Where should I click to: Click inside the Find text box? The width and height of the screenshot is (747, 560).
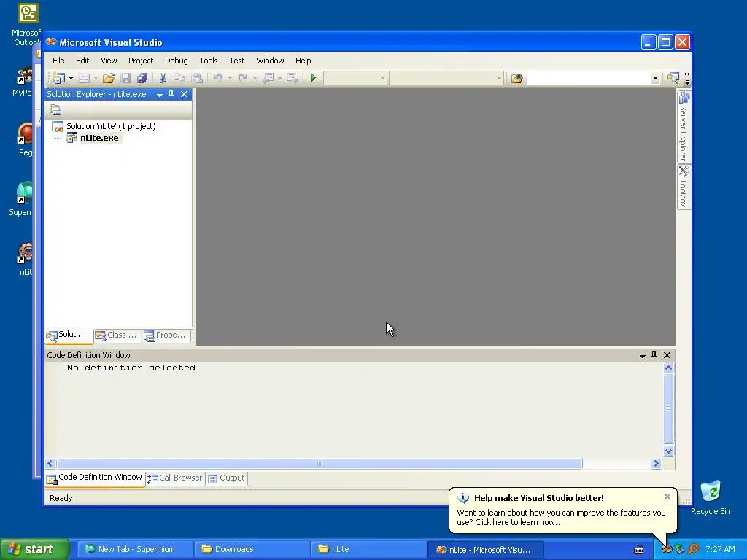click(589, 78)
